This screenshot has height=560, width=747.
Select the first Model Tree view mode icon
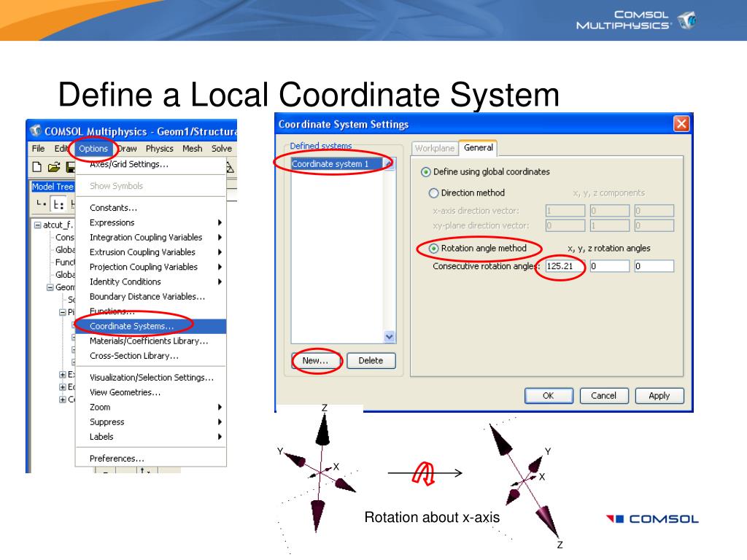[x=41, y=204]
